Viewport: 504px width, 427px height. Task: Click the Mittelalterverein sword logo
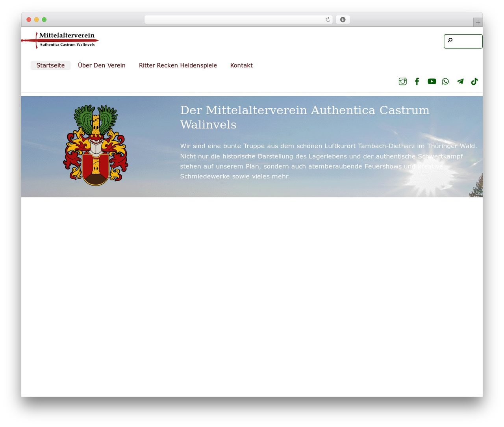[x=60, y=40]
